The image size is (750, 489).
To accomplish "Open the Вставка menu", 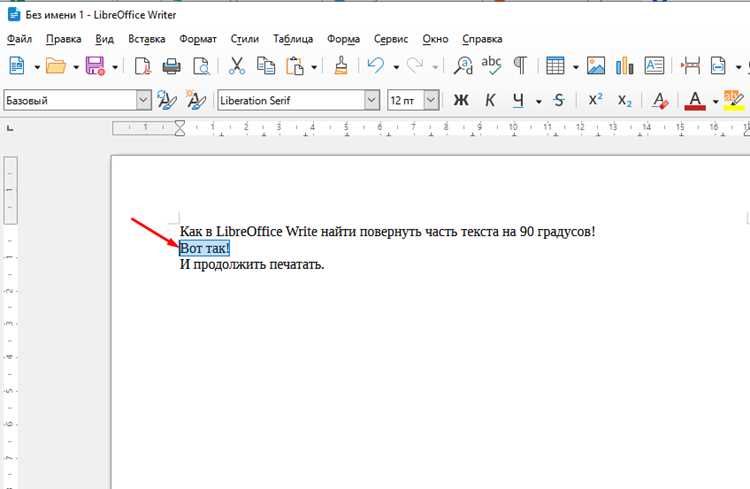I will 146,39.
